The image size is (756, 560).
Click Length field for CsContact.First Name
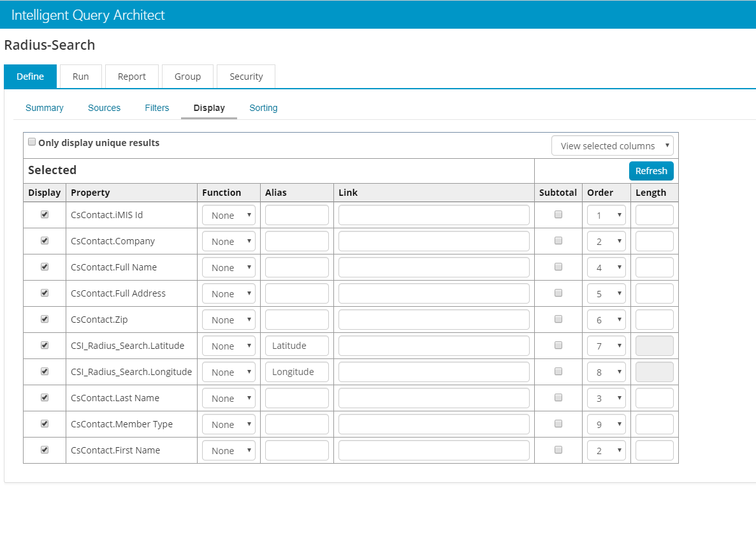tap(654, 450)
